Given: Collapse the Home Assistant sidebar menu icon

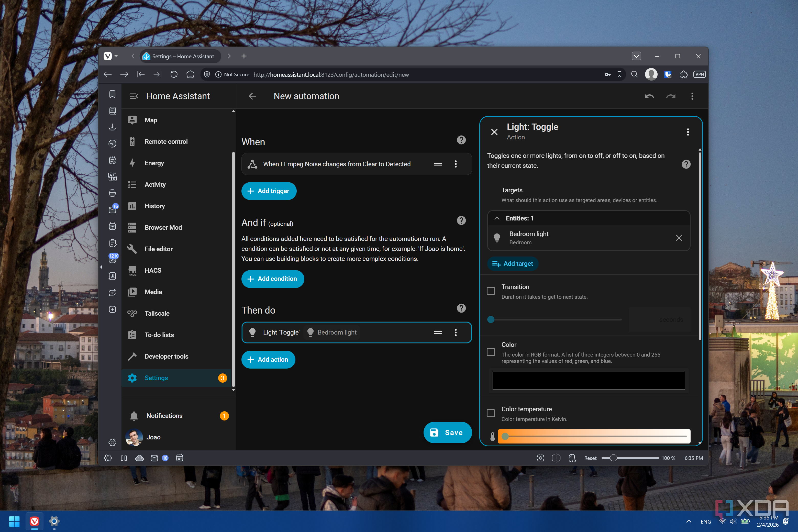Looking at the screenshot, I should (x=134, y=96).
